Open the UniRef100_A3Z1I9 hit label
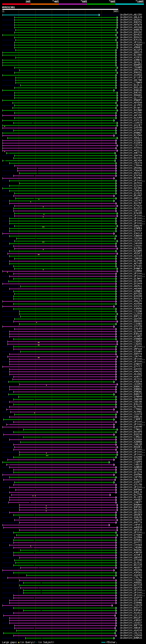Viewport: 146px width, 644px height. [x=131, y=120]
